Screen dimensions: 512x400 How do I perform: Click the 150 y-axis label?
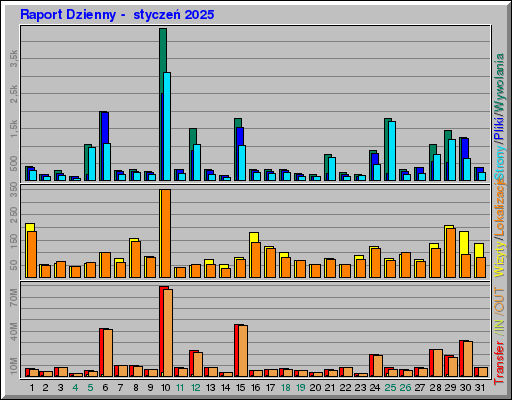pyautogui.click(x=14, y=241)
